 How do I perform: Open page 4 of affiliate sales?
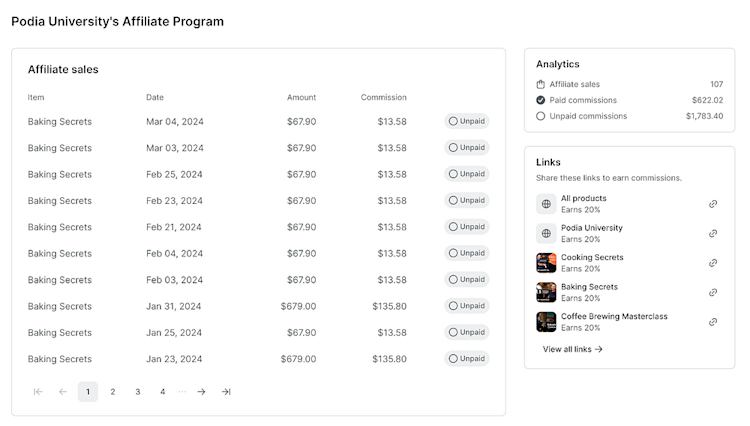click(163, 392)
